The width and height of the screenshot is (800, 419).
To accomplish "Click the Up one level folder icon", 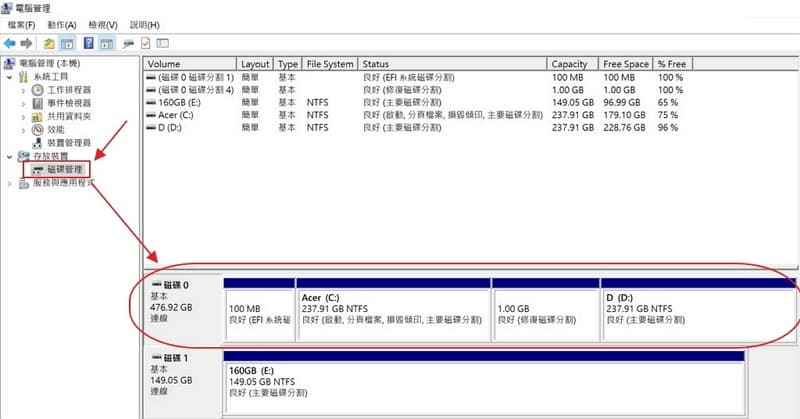I will coord(49,43).
